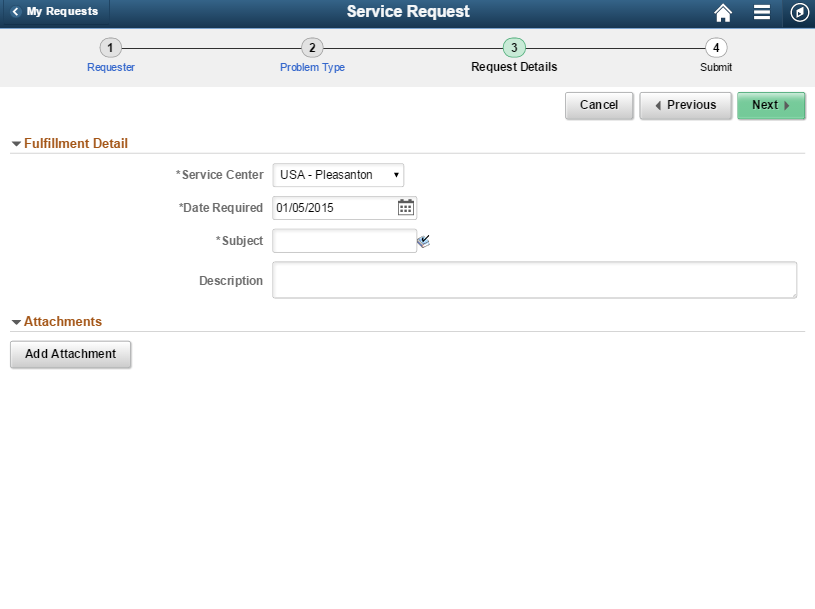
Task: Click the Description text box
Action: coord(534,279)
